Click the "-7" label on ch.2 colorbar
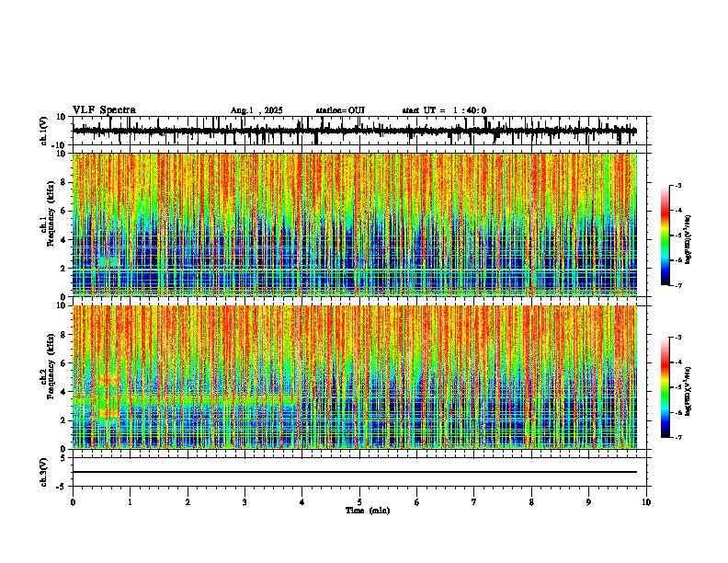Image resolution: width=728 pixels, height=563 pixels. click(x=678, y=437)
